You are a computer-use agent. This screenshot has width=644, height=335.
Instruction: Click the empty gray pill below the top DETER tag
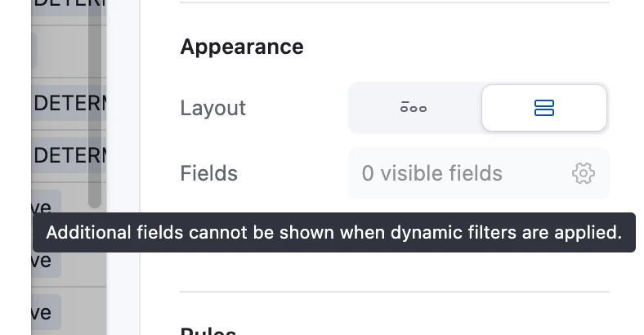point(34,51)
